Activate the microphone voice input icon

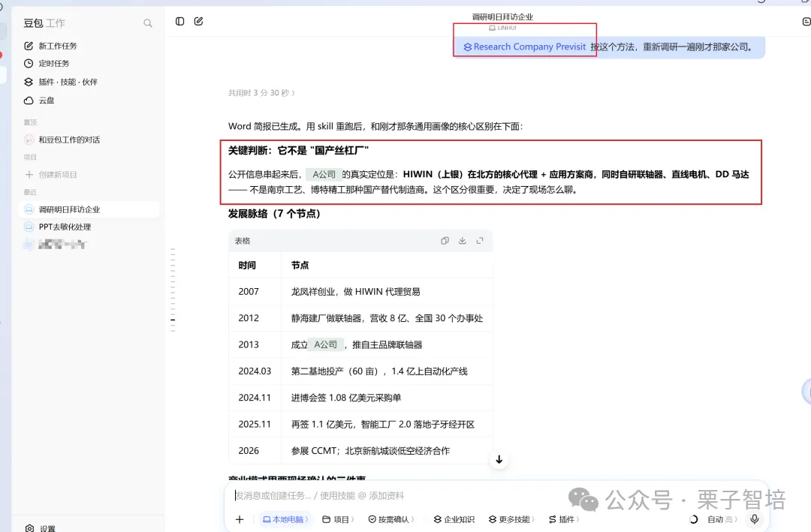pos(755,519)
